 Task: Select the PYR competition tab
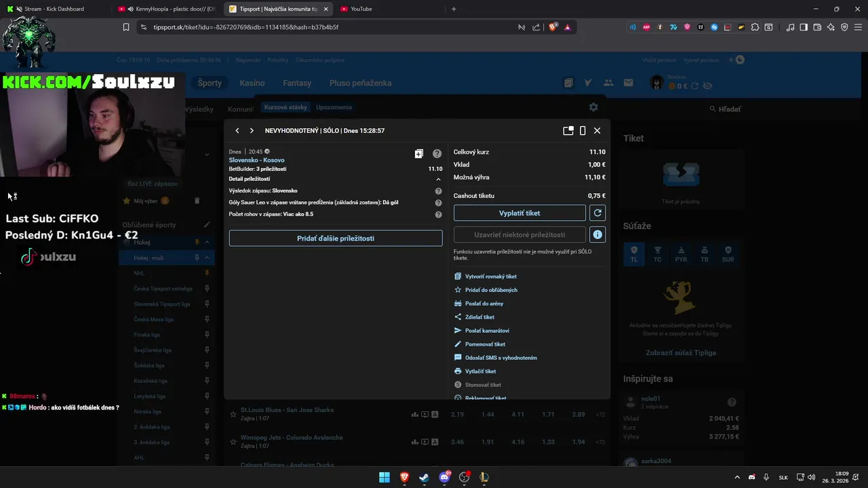[x=681, y=254]
